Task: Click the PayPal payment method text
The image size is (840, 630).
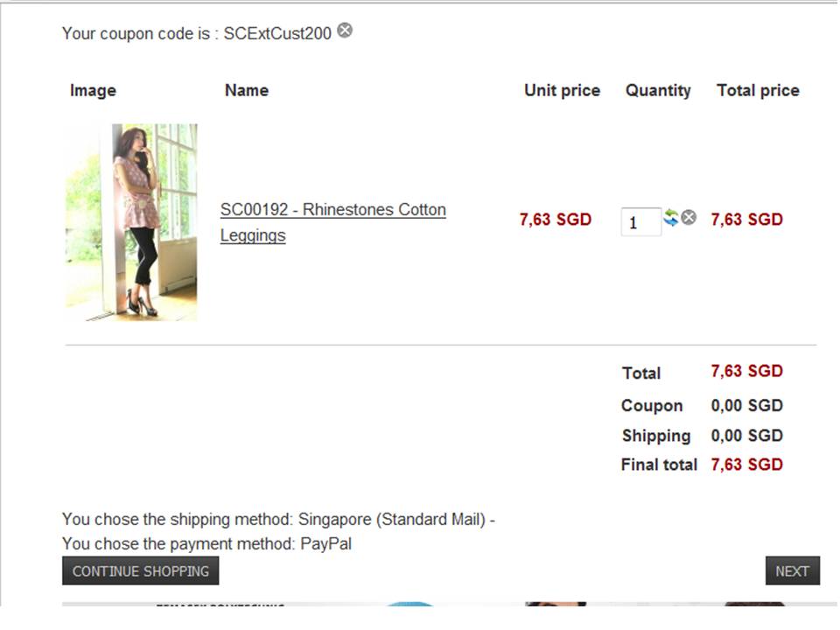Action: click(325, 544)
